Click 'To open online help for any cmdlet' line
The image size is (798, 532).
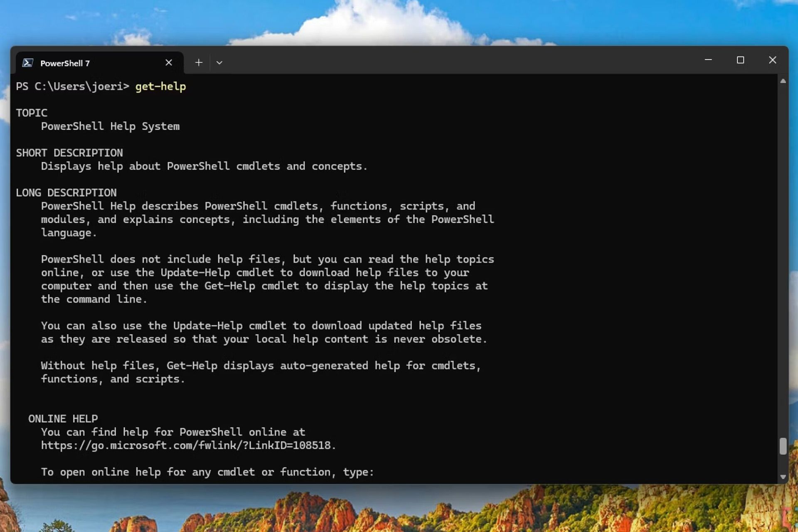pyautogui.click(x=207, y=472)
